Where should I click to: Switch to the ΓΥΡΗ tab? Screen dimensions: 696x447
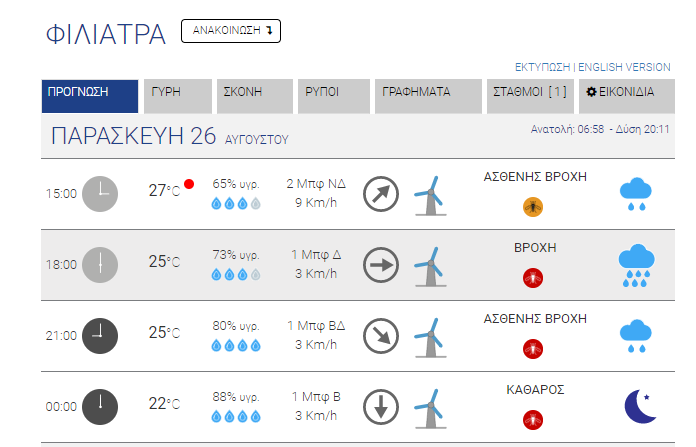[x=178, y=96]
